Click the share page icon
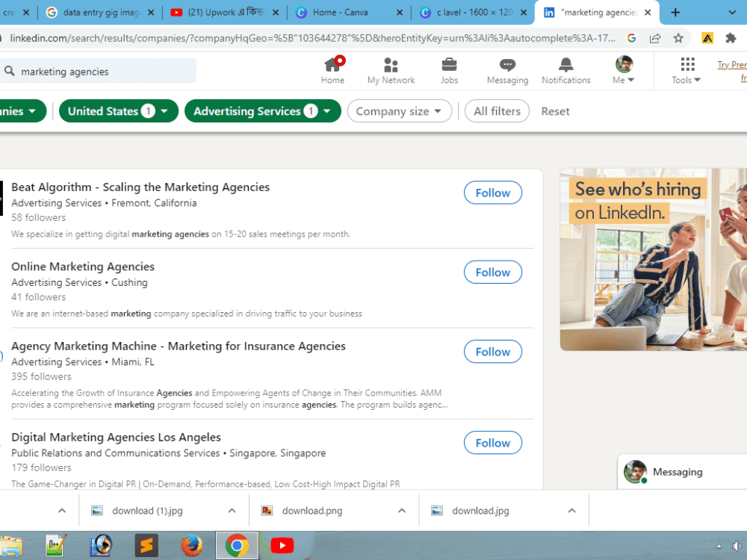This screenshot has width=747, height=560. pyautogui.click(x=655, y=38)
